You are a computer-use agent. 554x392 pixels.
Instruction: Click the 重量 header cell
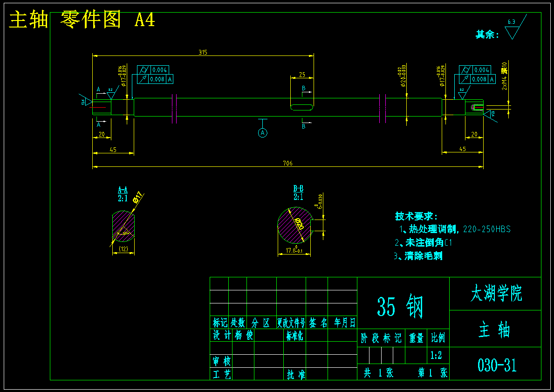click(x=416, y=338)
